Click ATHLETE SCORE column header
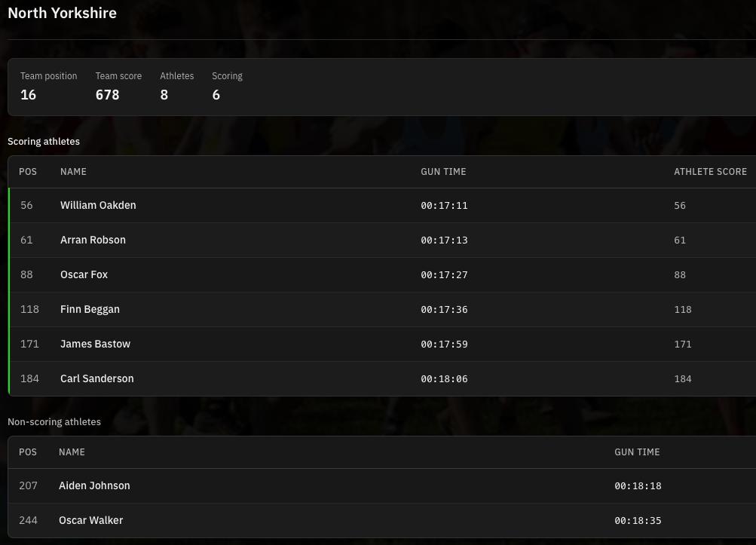The height and width of the screenshot is (545, 756). click(x=710, y=172)
